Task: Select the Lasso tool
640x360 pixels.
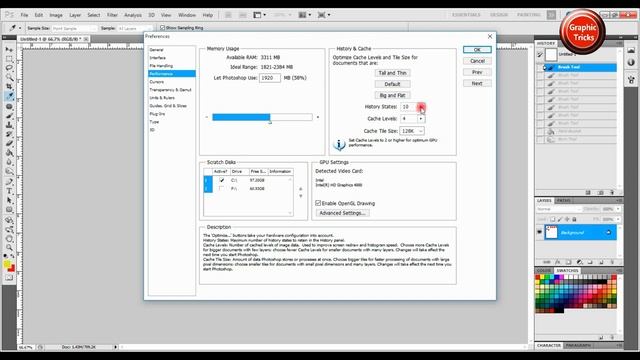Action: point(9,68)
